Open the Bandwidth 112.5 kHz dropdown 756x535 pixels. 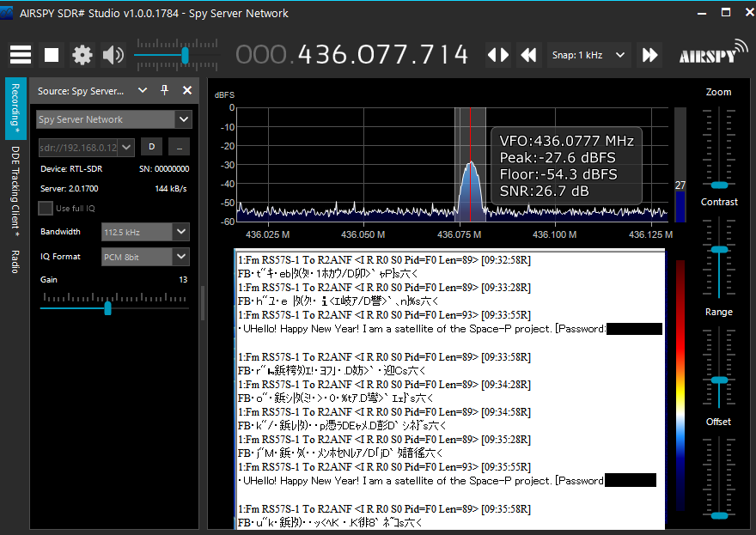click(x=145, y=232)
